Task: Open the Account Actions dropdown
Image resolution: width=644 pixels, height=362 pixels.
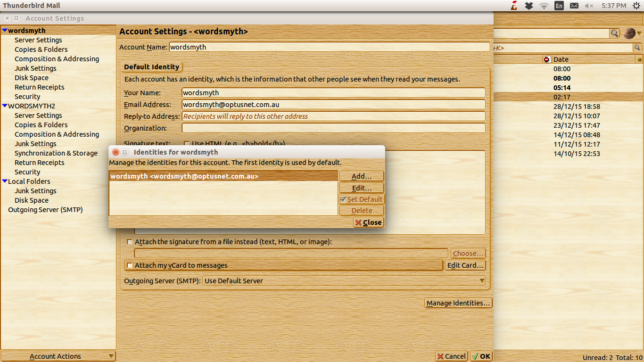Action: (58, 356)
